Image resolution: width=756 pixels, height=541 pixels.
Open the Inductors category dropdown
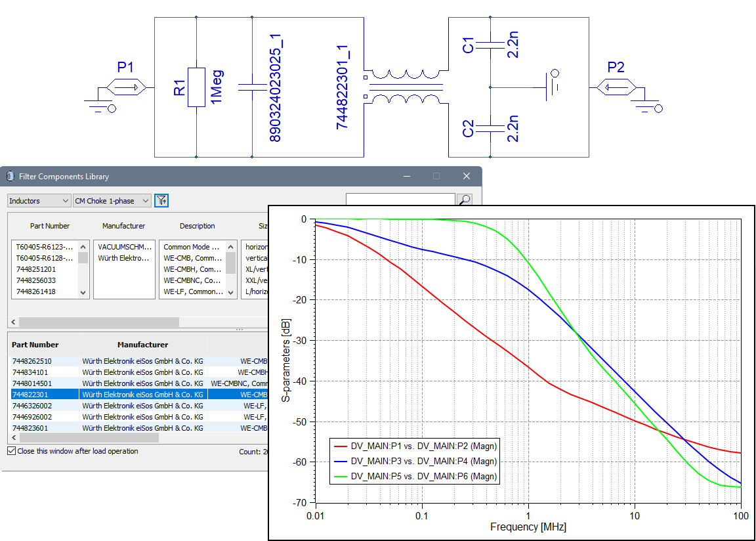(x=39, y=201)
